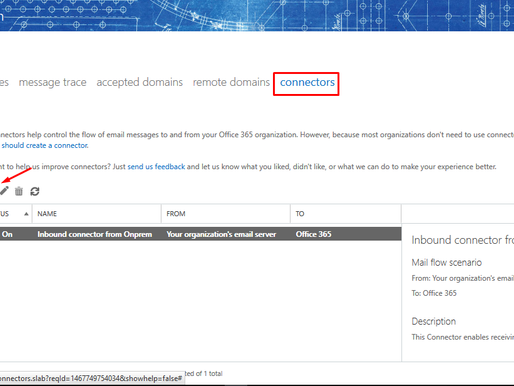This screenshot has height=386, width=514.
Task: Delete connector with trash icon
Action: pos(19,191)
